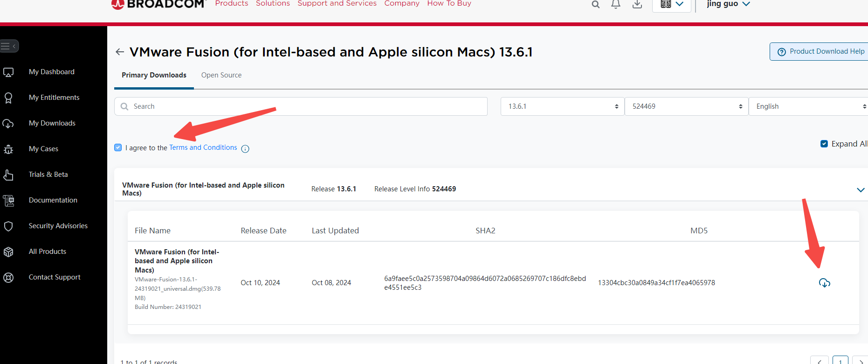Click the My Downloads cloud icon

[8, 124]
